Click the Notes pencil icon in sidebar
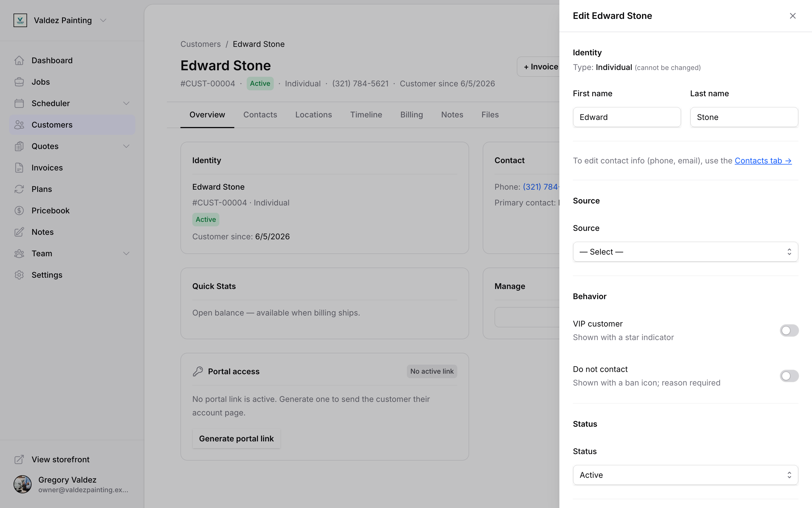The image size is (812, 508). click(19, 232)
